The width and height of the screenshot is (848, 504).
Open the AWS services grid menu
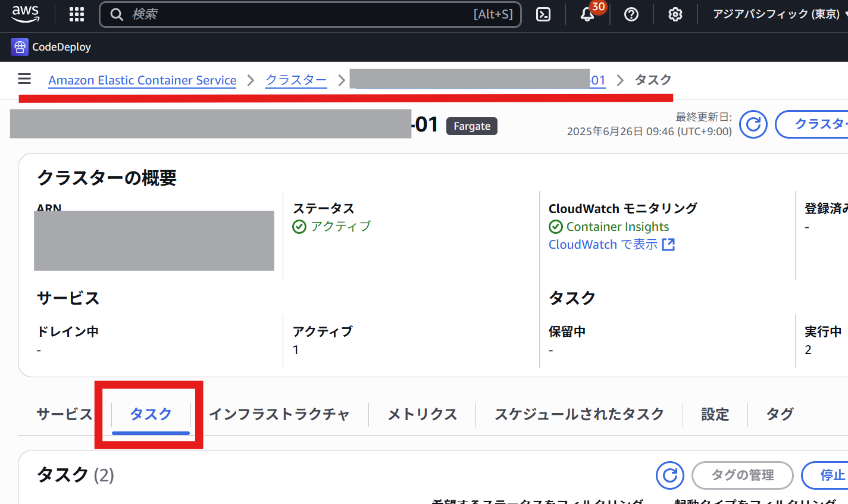click(77, 14)
